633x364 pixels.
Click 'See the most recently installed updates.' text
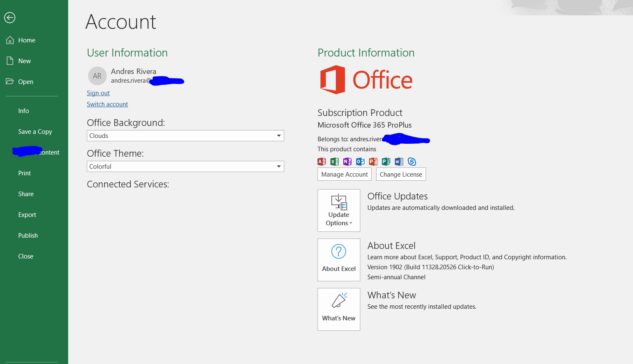[x=422, y=307]
